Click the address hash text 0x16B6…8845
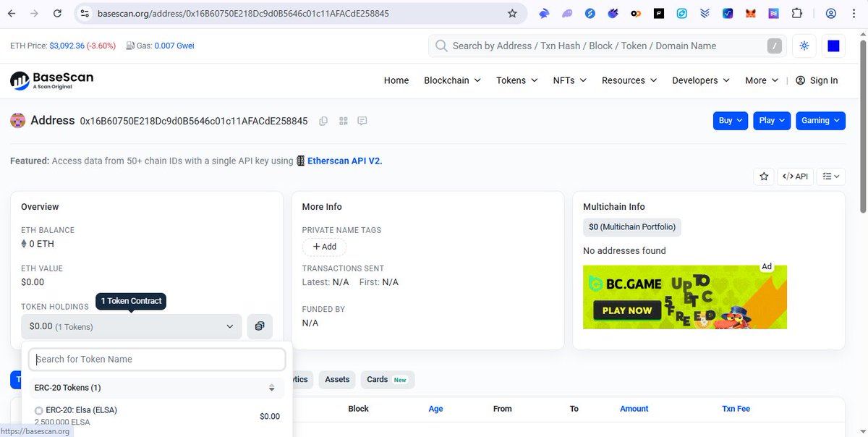The image size is (868, 437). (194, 121)
